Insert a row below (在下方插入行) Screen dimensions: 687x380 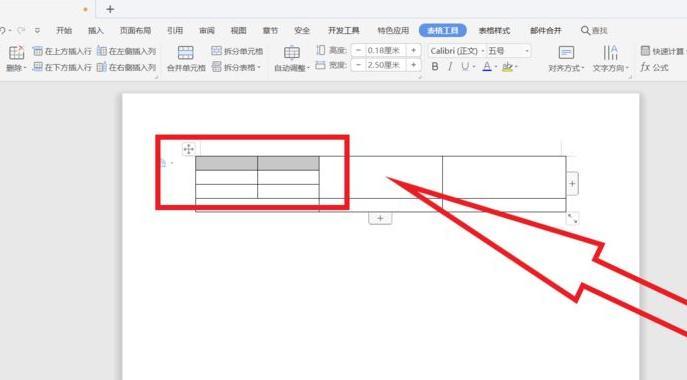tap(62, 67)
